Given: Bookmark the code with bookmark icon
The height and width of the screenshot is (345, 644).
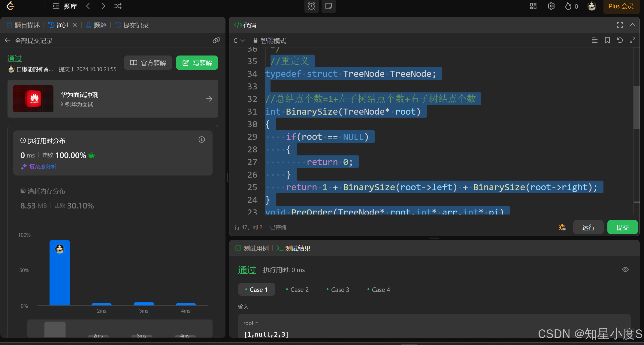Looking at the screenshot, I should [607, 40].
